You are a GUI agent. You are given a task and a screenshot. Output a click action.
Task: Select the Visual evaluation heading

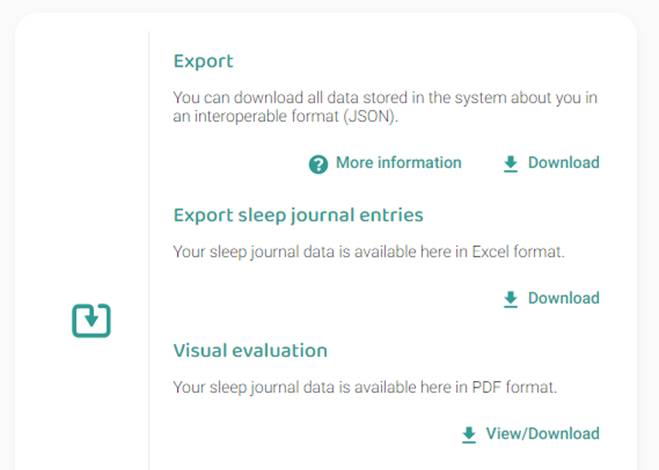click(x=250, y=351)
